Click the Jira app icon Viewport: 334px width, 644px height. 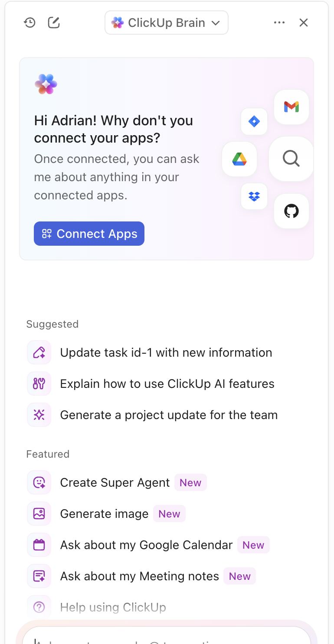click(x=254, y=121)
